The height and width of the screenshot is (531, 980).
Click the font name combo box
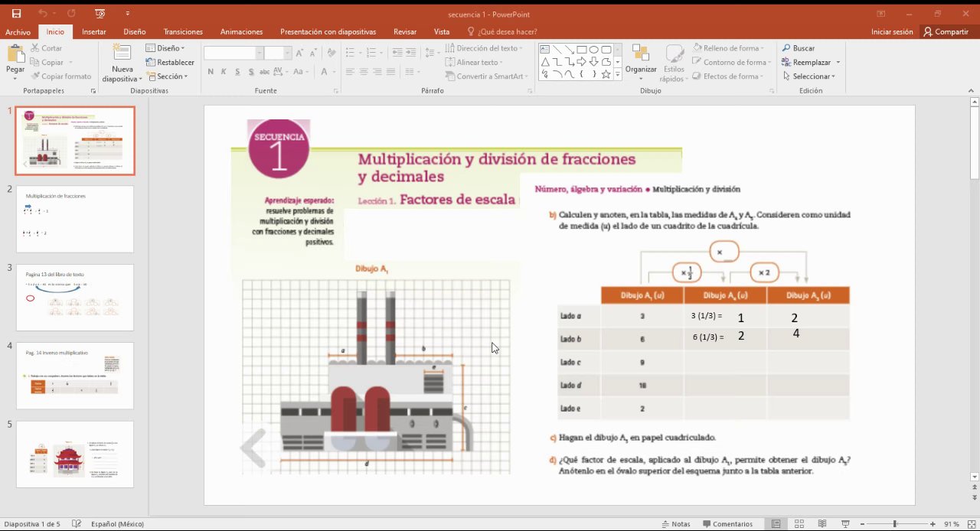click(233, 53)
